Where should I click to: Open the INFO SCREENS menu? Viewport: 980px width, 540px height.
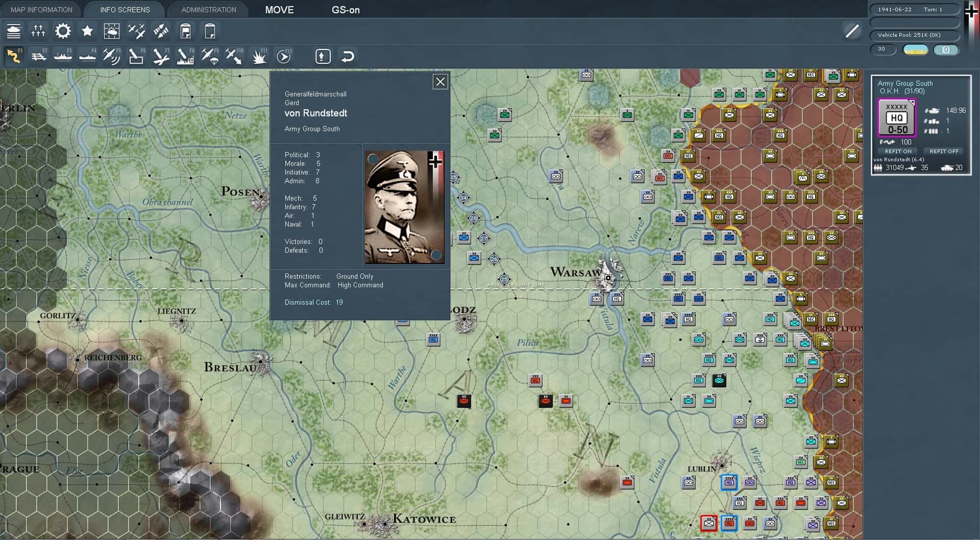(125, 9)
